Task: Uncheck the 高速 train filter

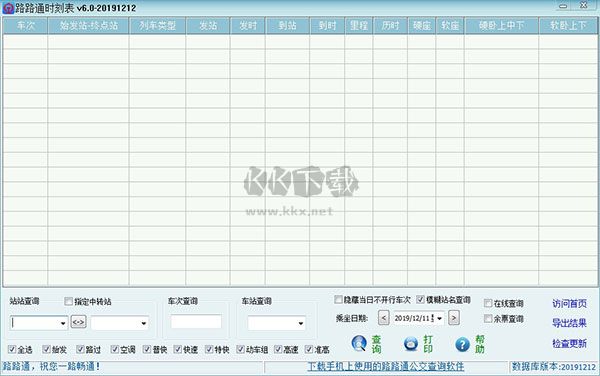Action: click(x=278, y=349)
